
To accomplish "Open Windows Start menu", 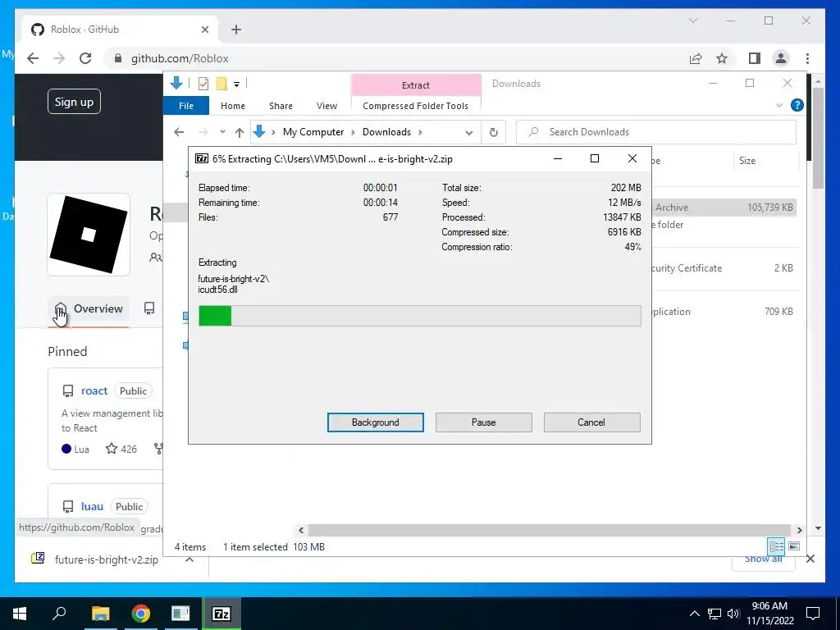I will coord(20,614).
